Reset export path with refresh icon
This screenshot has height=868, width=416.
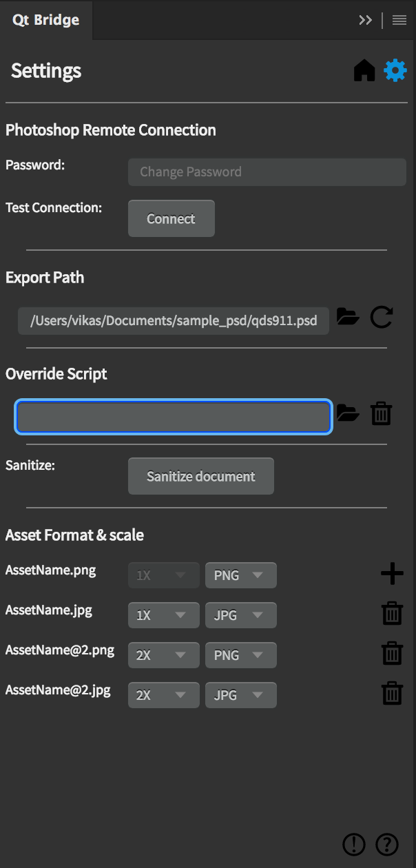(x=382, y=317)
